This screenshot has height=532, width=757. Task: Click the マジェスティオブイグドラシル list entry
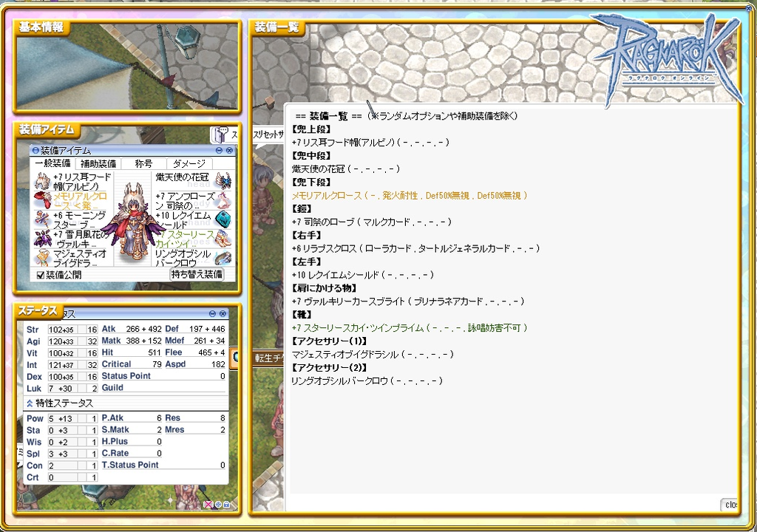click(x=373, y=355)
